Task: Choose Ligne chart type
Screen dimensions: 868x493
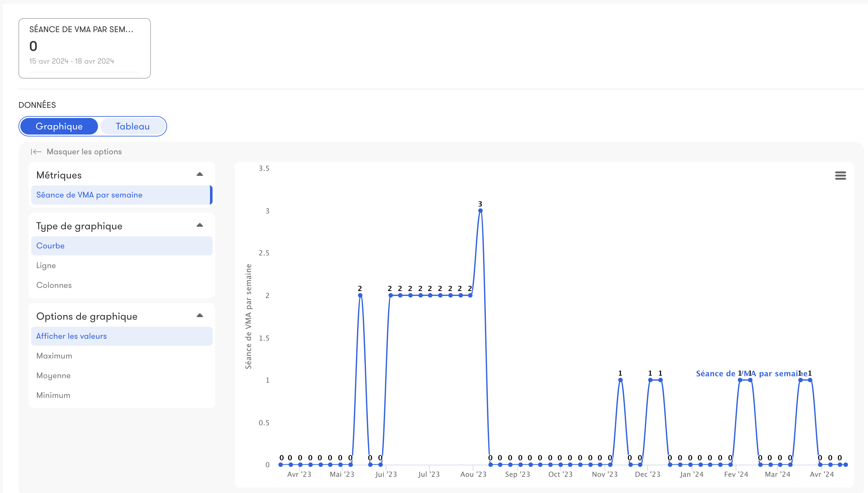Action: 46,266
